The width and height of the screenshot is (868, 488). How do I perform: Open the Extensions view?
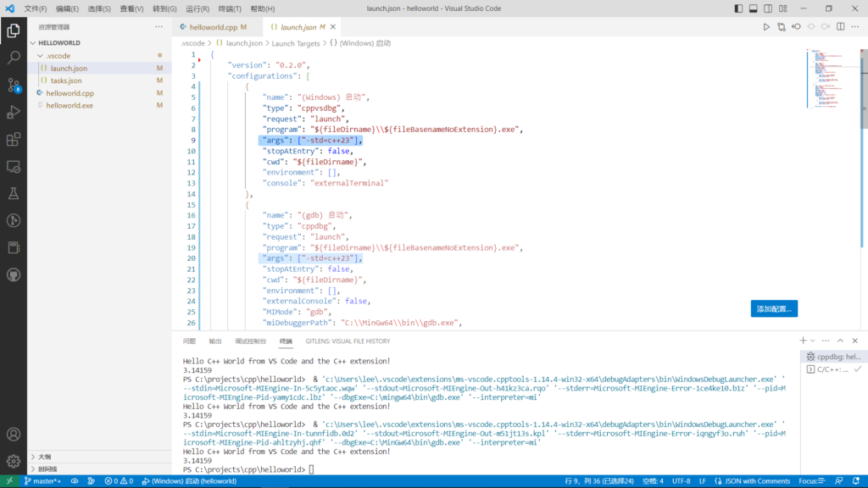(x=14, y=140)
